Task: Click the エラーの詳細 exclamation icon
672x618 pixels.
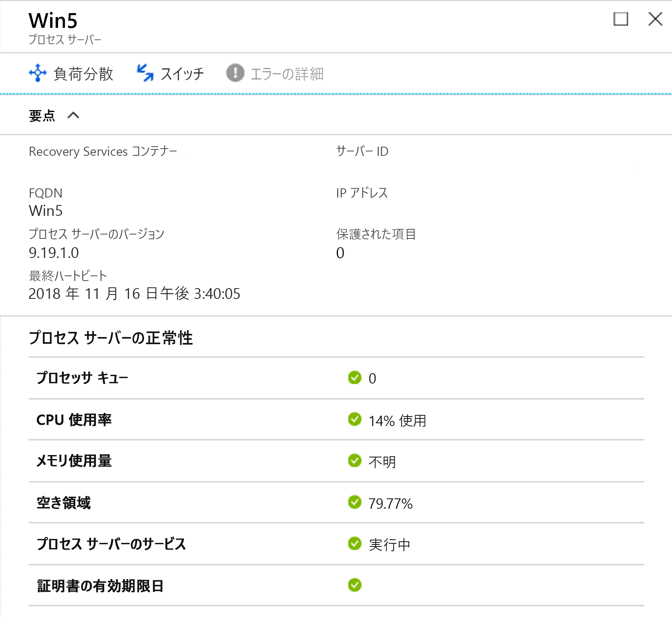Action: tap(235, 73)
